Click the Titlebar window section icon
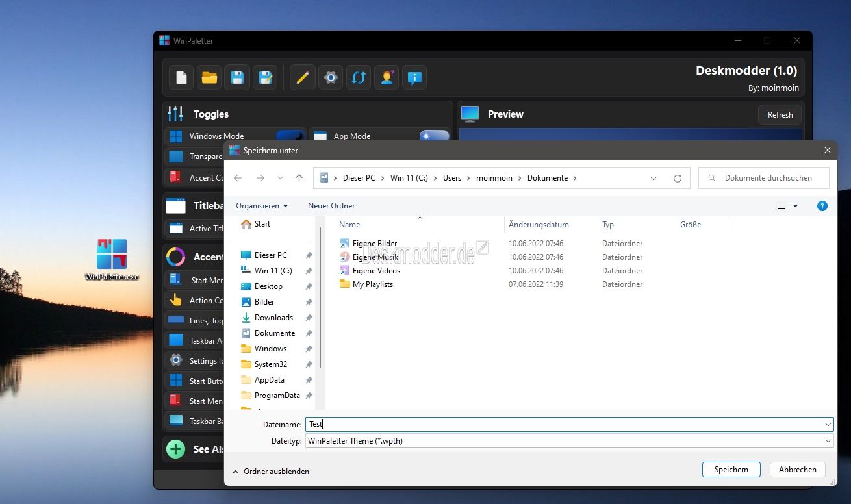The width and height of the screenshot is (851, 504). 175,206
